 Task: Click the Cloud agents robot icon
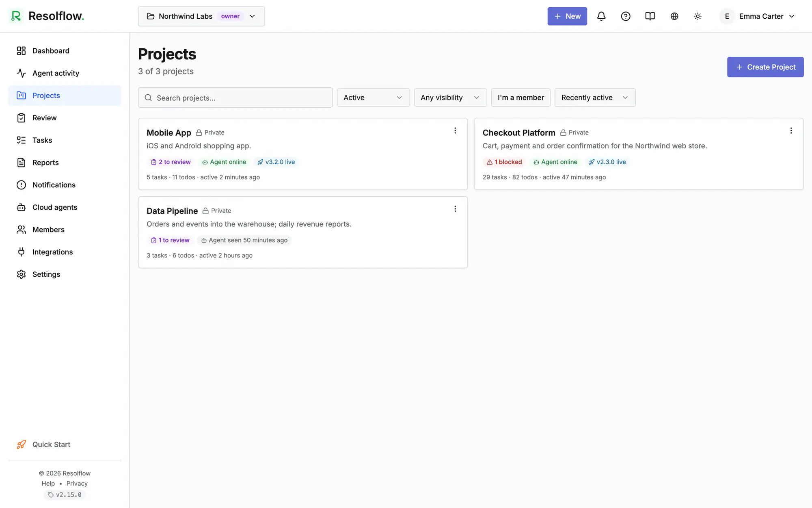point(21,207)
